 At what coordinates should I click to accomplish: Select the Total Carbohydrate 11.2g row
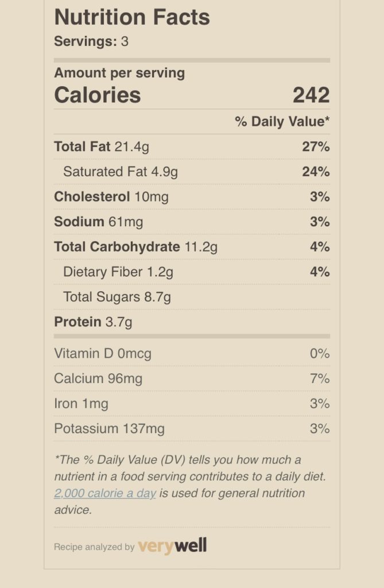[x=192, y=247]
